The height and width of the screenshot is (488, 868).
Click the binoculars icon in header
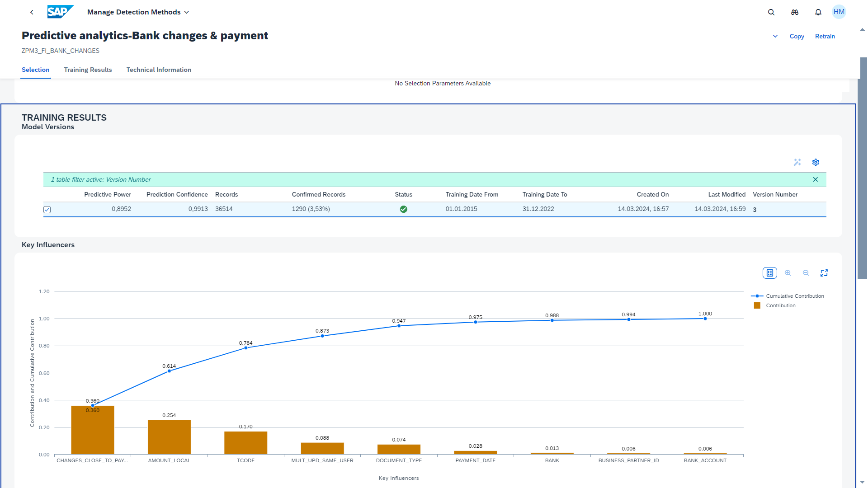tap(795, 12)
